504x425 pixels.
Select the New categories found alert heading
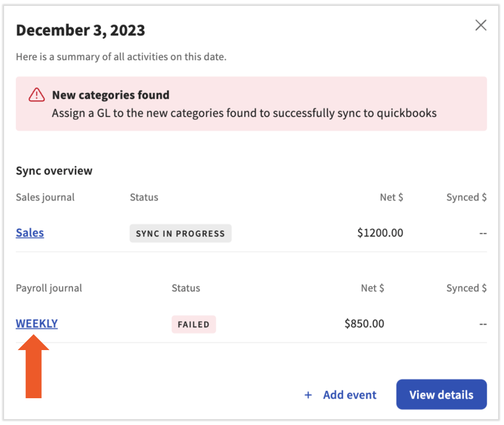tap(110, 95)
